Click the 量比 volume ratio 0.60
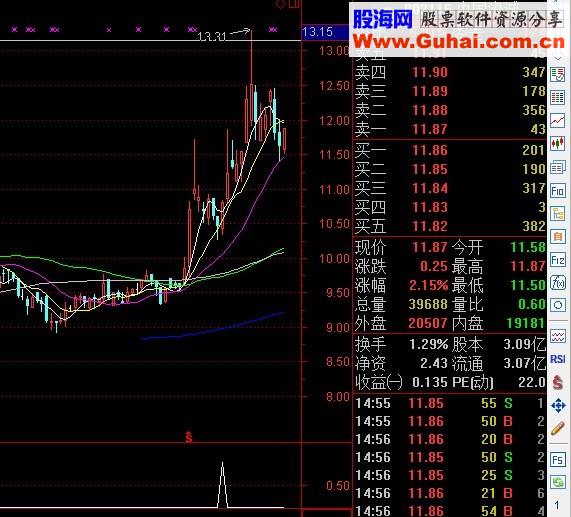This screenshot has width=571, height=517. pos(532,304)
